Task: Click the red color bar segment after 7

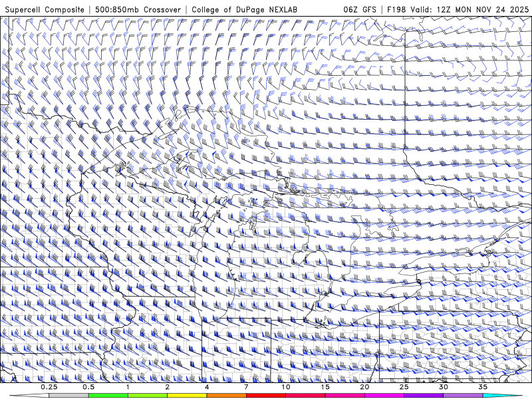Action: click(x=265, y=396)
